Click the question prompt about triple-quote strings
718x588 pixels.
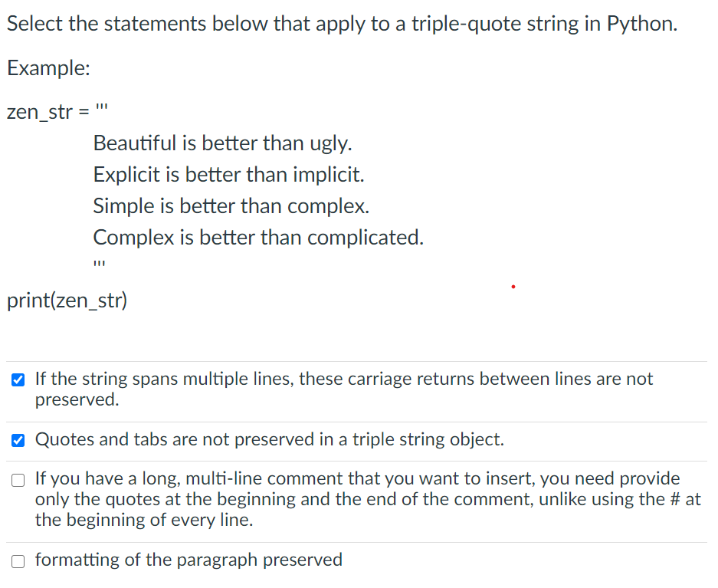[342, 24]
